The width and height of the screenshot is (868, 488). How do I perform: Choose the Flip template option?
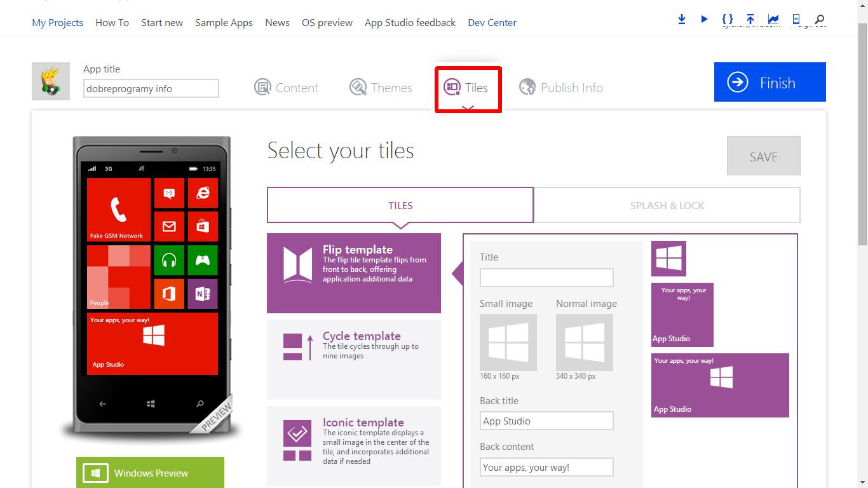click(x=354, y=273)
